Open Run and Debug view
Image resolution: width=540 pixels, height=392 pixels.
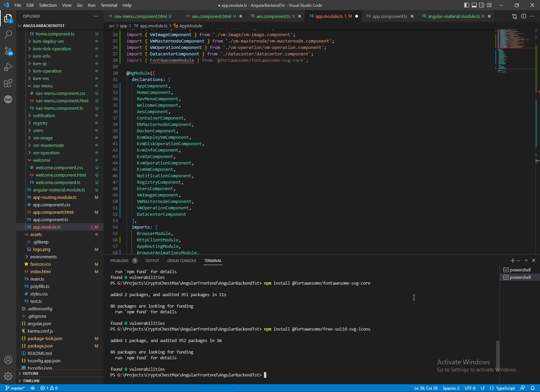pyautogui.click(x=8, y=67)
